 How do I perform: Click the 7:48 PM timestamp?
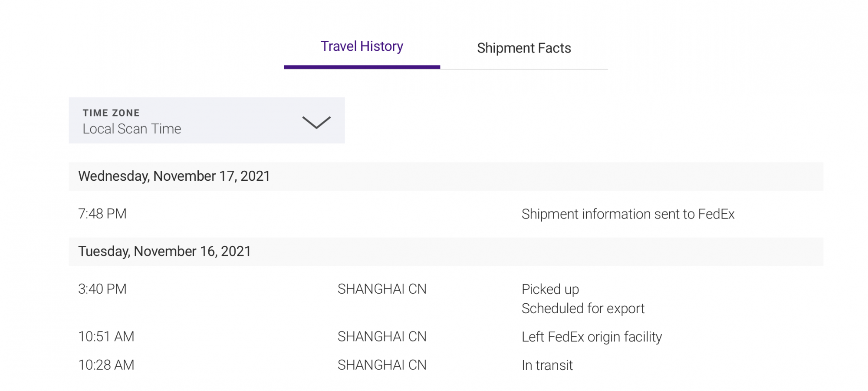102,214
